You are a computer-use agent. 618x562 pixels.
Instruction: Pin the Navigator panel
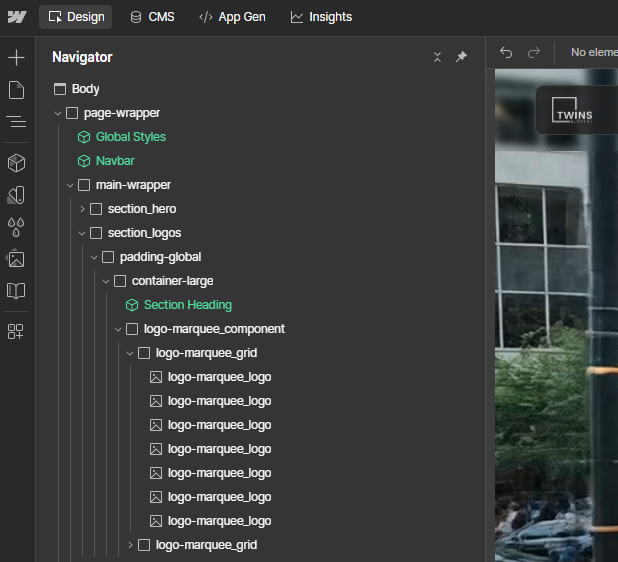[462, 57]
